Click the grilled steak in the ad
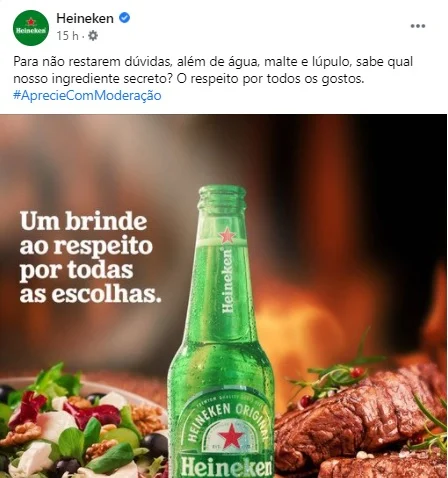Image resolution: width=448 pixels, height=478 pixels. click(362, 423)
